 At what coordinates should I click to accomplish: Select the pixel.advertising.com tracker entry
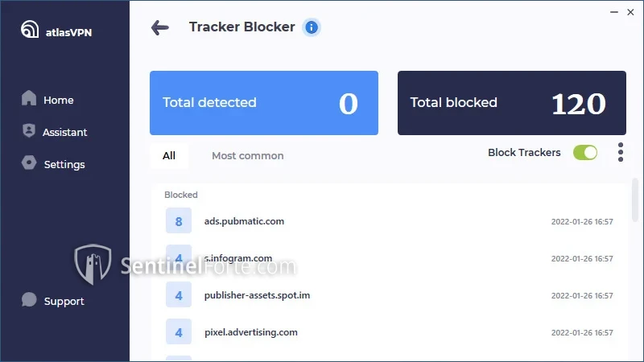251,332
